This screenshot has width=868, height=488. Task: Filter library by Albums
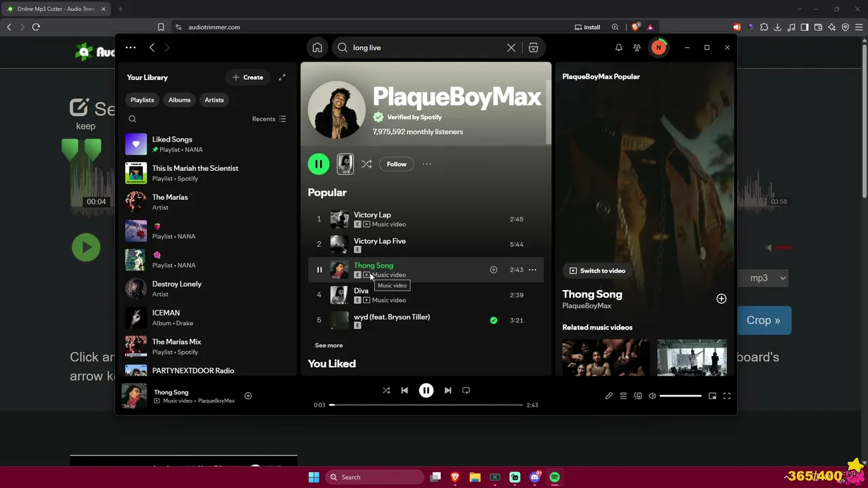pos(180,100)
